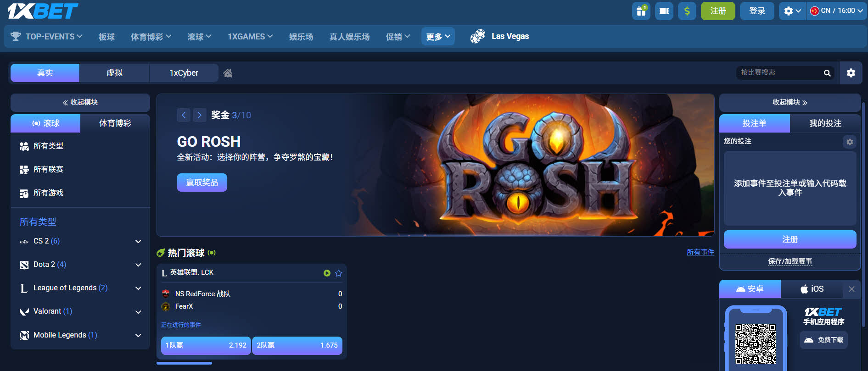Expand the League of Legends (2) chevron
The height and width of the screenshot is (371, 868).
click(138, 288)
